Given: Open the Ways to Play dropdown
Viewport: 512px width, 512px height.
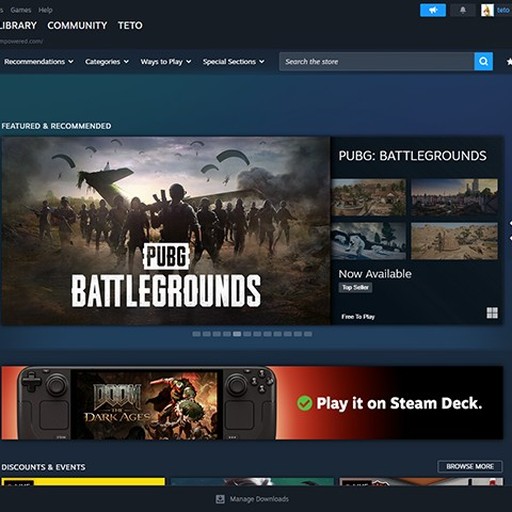Looking at the screenshot, I should coord(166,62).
